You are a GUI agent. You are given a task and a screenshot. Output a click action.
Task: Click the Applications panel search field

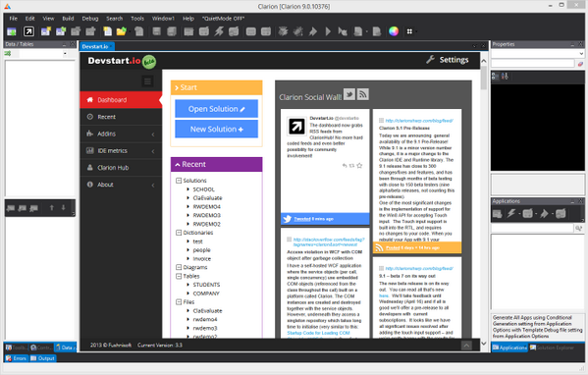tap(532, 228)
